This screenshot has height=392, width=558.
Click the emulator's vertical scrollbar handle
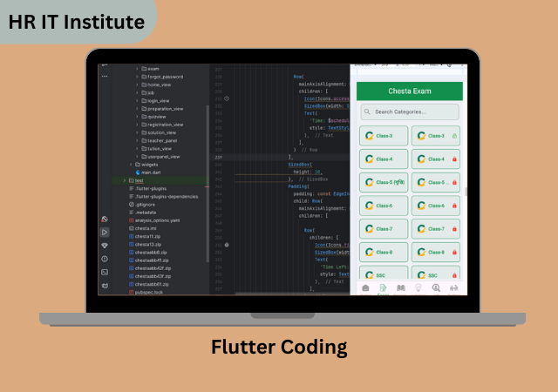coord(466,192)
